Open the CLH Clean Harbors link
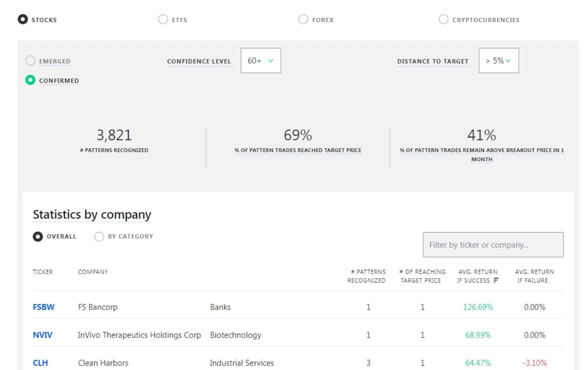 pos(40,363)
